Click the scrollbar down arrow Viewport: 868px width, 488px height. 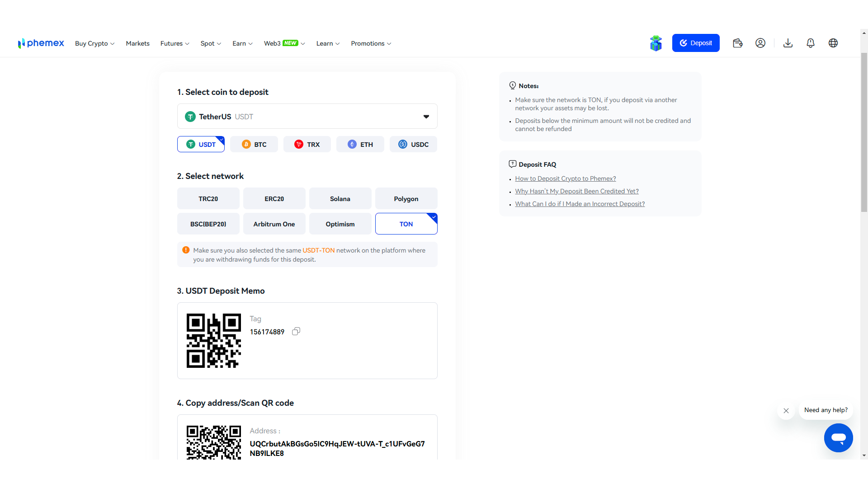click(x=864, y=455)
